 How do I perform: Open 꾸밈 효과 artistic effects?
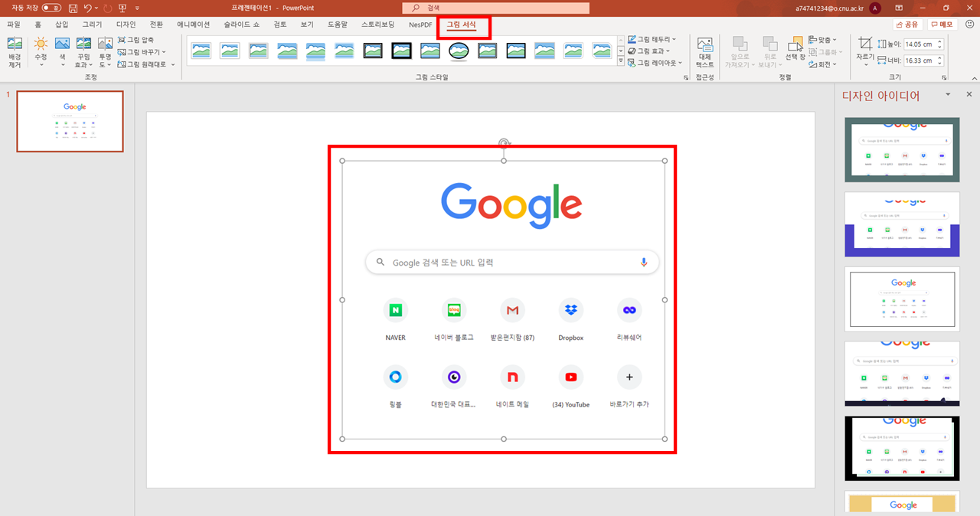[83, 52]
